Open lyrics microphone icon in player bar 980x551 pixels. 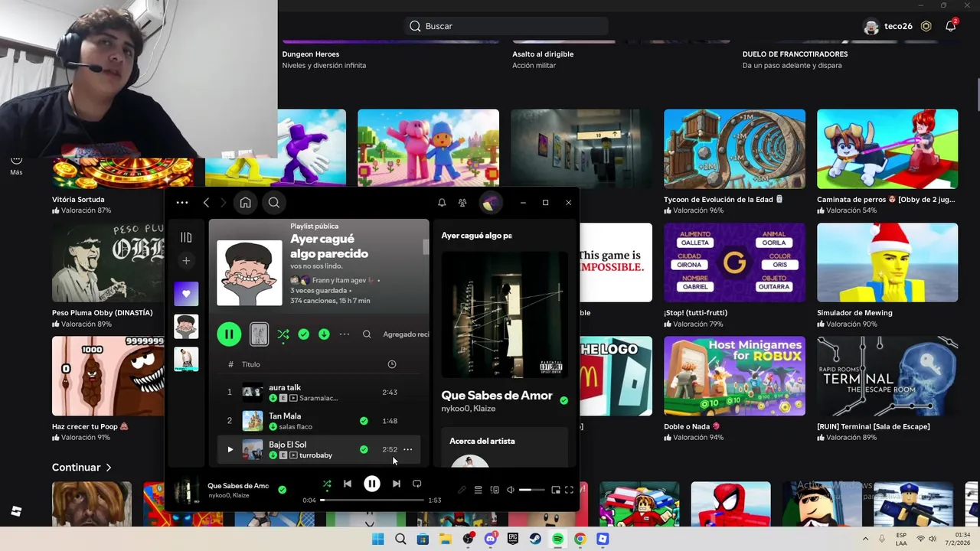(x=462, y=490)
